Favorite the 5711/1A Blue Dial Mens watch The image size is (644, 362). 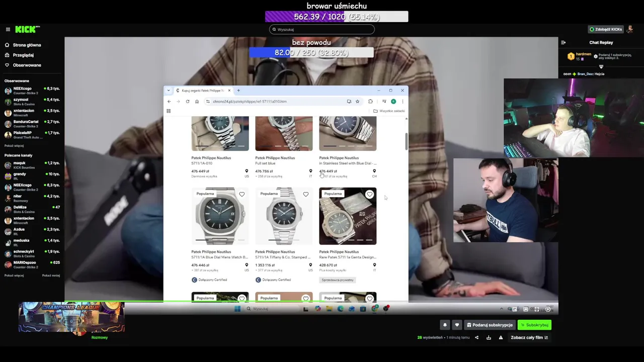tap(242, 194)
